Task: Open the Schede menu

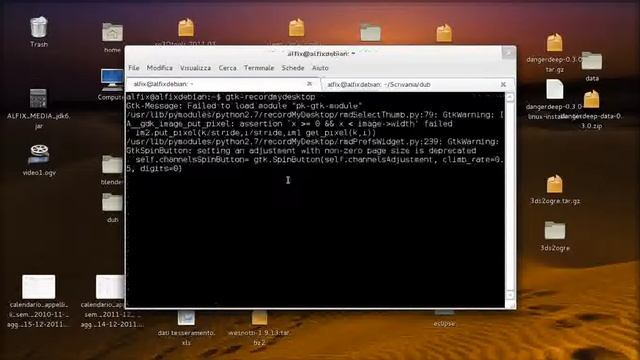Action: click(293, 68)
